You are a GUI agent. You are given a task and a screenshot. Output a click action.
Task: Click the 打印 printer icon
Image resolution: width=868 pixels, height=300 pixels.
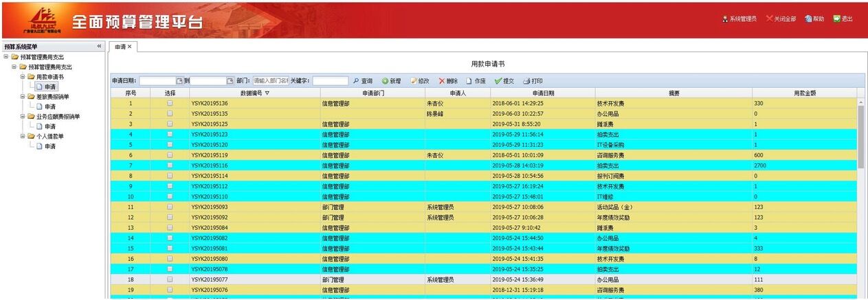click(x=526, y=81)
